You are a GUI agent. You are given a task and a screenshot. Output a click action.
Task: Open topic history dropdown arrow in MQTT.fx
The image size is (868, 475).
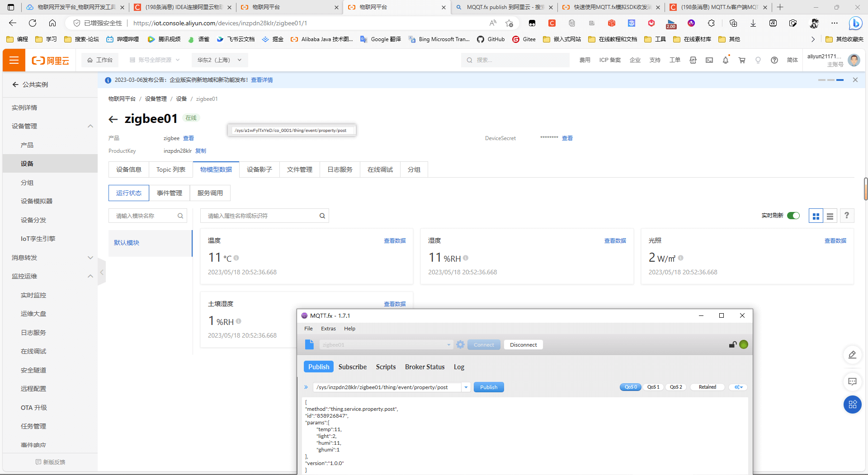(x=466, y=387)
